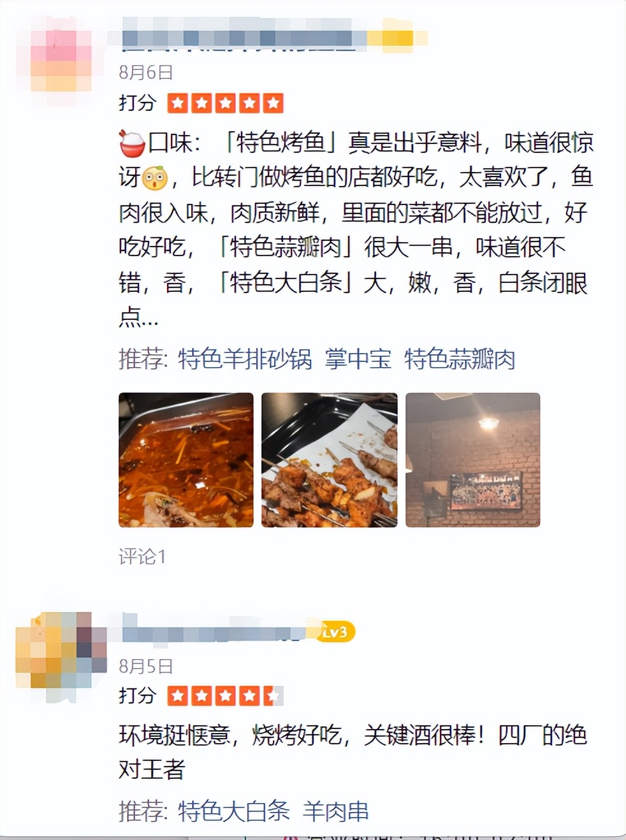Select recommended dish 特色大白条

click(234, 811)
